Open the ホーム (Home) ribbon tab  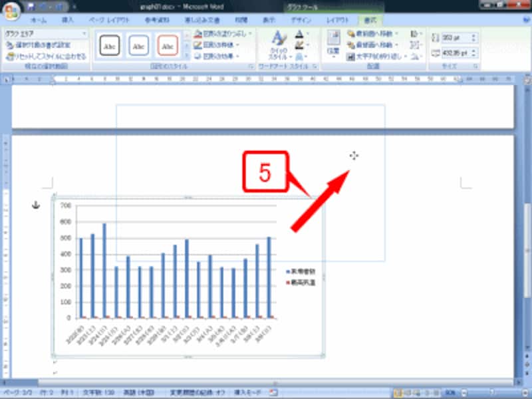coord(39,21)
